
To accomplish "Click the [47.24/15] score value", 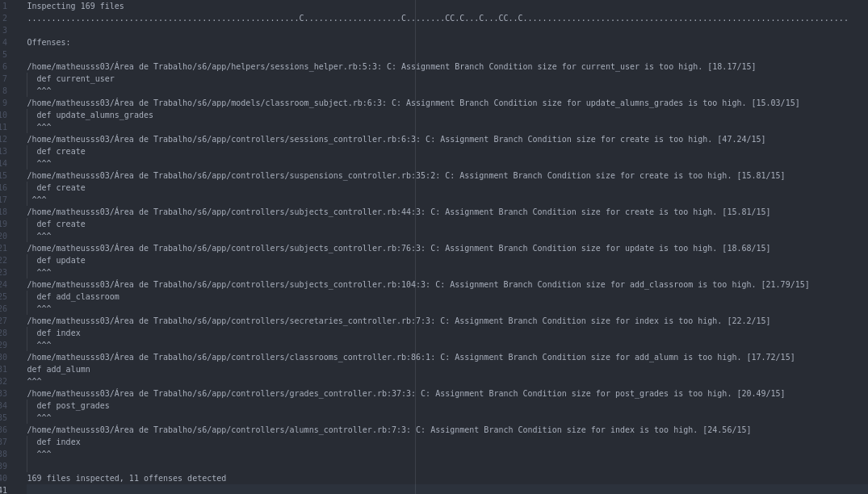I will (741, 140).
